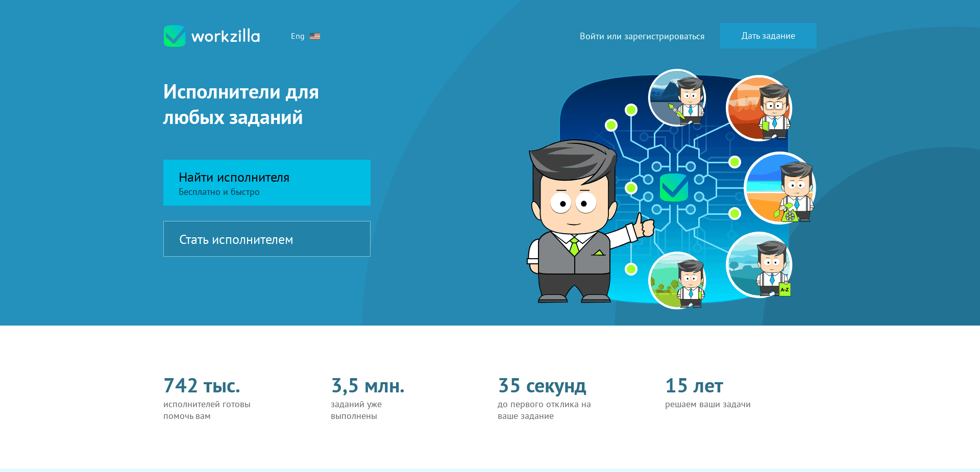Click the "Дать задание" button

pos(768,36)
